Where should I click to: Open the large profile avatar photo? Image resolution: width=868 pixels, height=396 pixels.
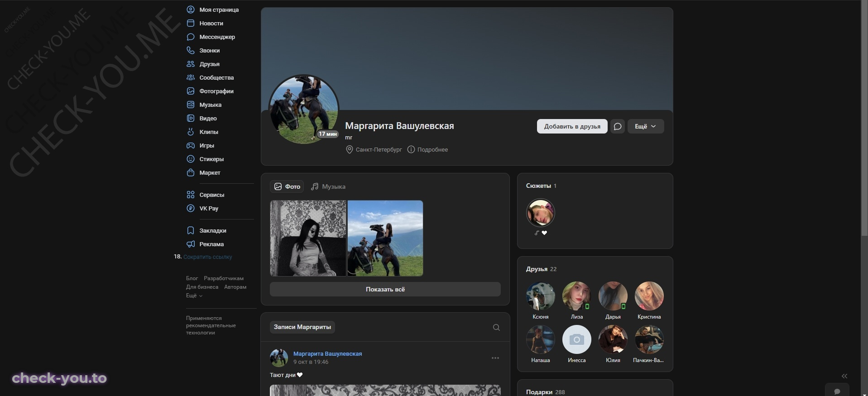304,110
